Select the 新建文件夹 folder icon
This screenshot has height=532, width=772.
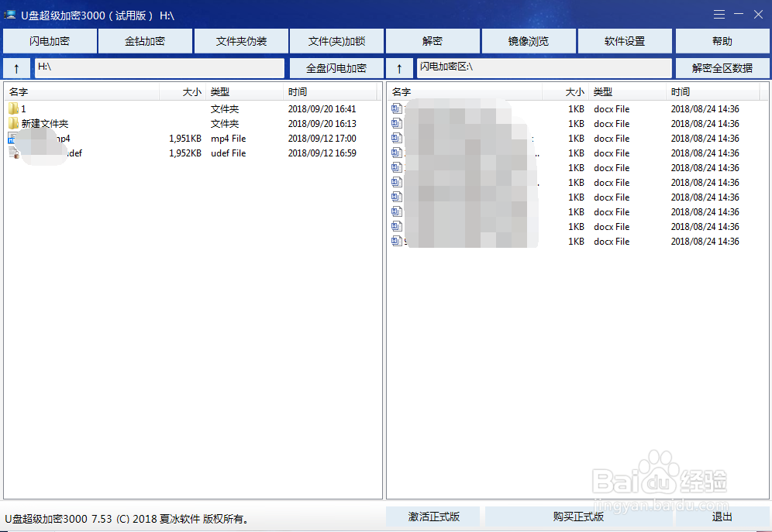pos(13,123)
